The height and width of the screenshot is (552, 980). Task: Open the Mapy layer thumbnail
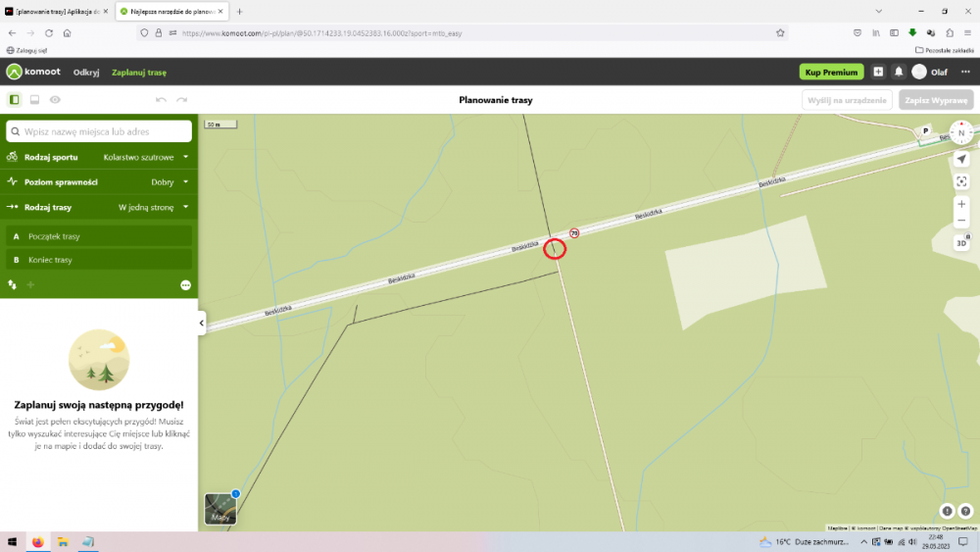pos(220,509)
